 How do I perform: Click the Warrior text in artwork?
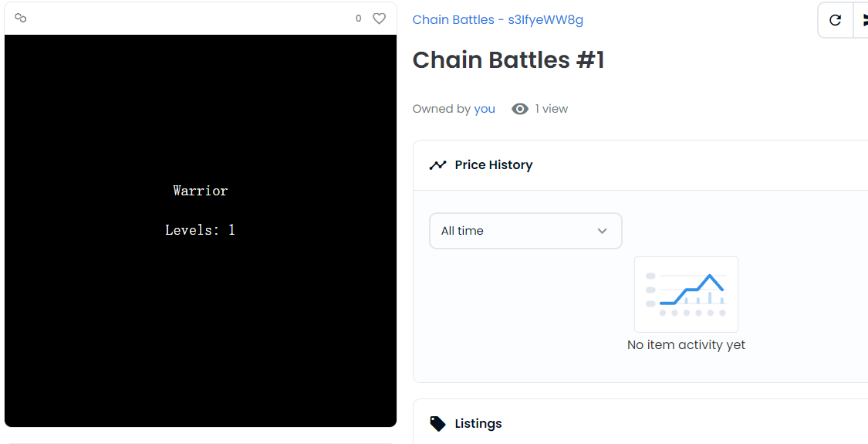tap(201, 191)
